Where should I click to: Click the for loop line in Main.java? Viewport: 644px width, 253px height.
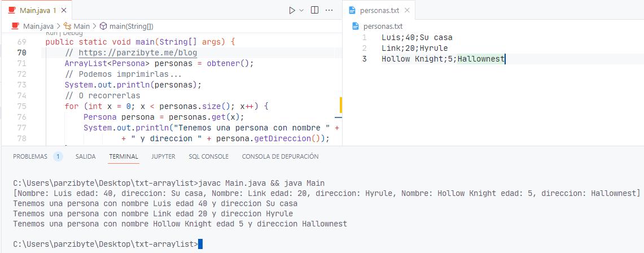click(167, 106)
